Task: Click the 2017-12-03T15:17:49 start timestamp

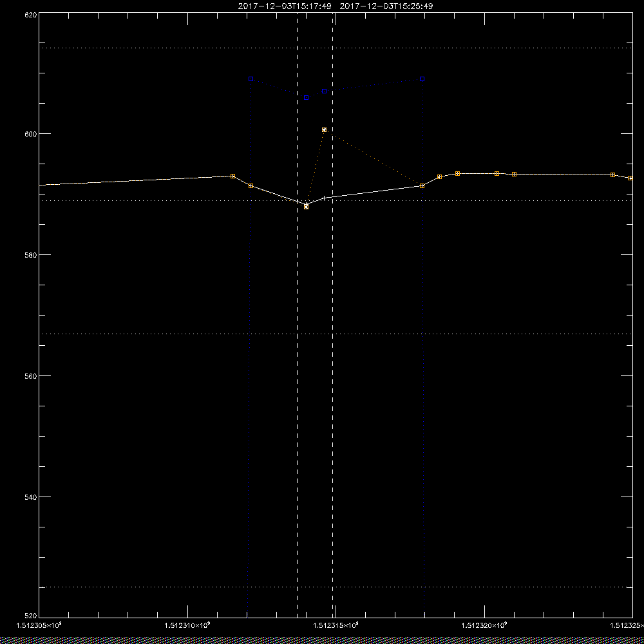Action: [285, 6]
